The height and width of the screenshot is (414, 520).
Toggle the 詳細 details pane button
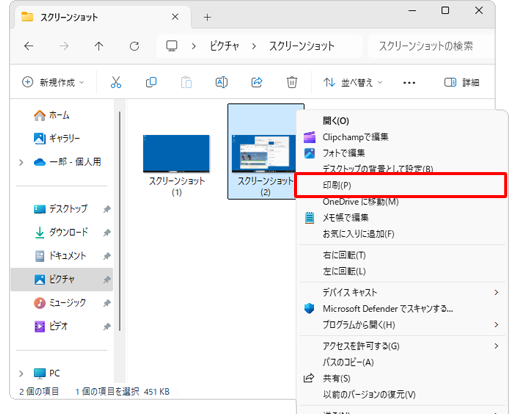[x=462, y=82]
